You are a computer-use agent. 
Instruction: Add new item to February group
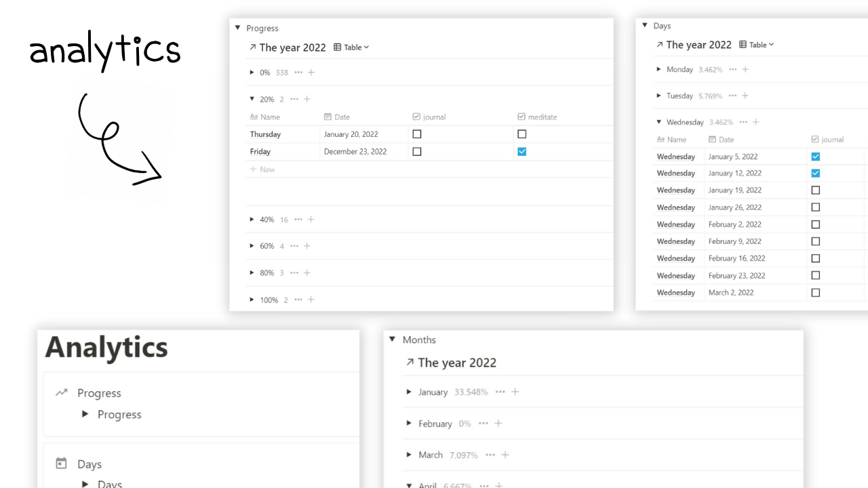pyautogui.click(x=498, y=423)
